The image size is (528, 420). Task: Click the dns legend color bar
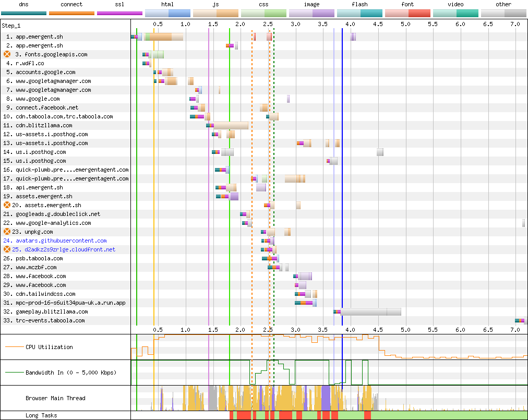click(23, 13)
